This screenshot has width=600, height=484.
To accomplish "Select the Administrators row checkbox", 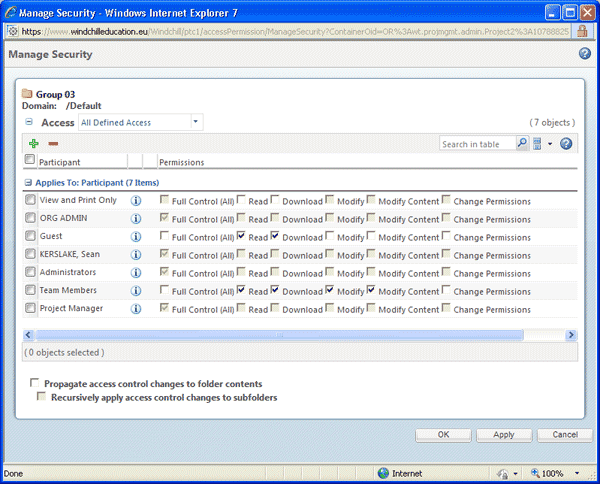I will point(30,272).
